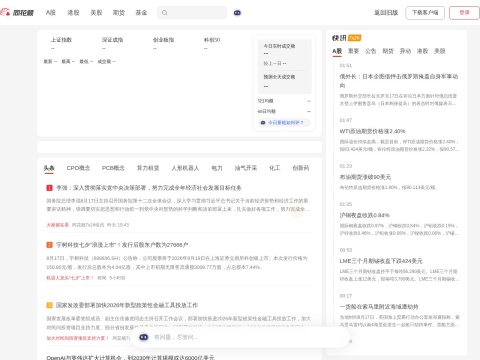The image size is (480, 360).
Task: Click the small robot icon beside 今日量能如何评
Action: click(263, 123)
